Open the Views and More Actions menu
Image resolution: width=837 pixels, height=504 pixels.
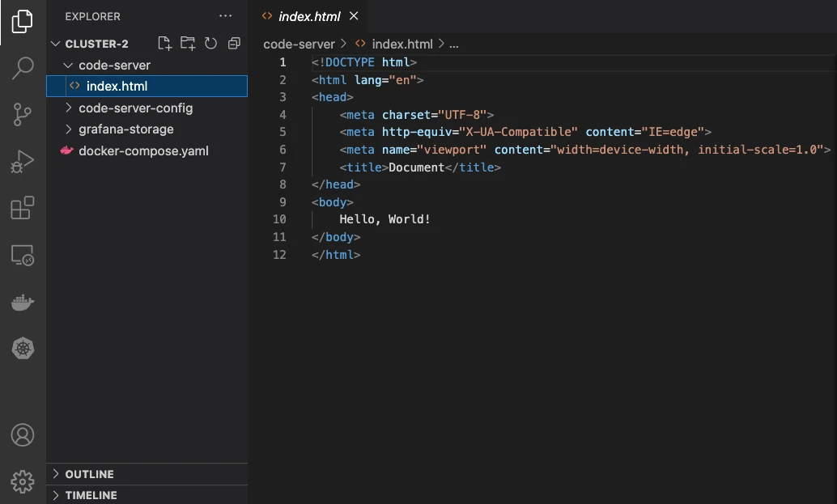pyautogui.click(x=225, y=15)
